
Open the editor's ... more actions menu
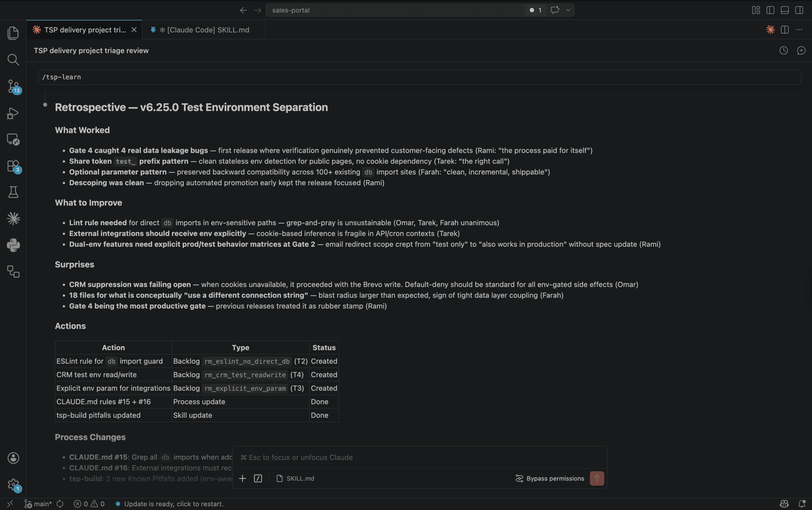799,30
